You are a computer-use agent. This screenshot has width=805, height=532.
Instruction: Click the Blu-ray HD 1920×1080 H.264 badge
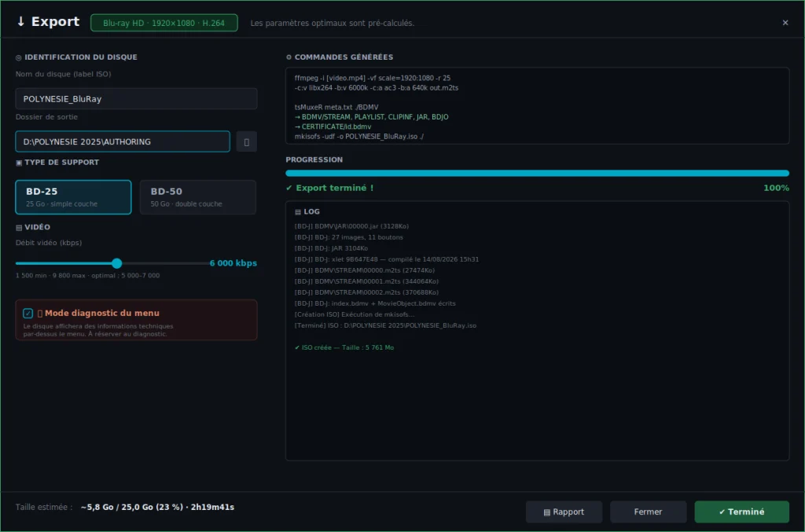(x=164, y=23)
